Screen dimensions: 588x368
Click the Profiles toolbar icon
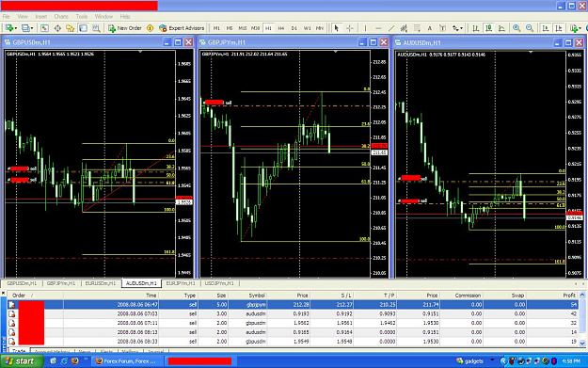(x=25, y=28)
